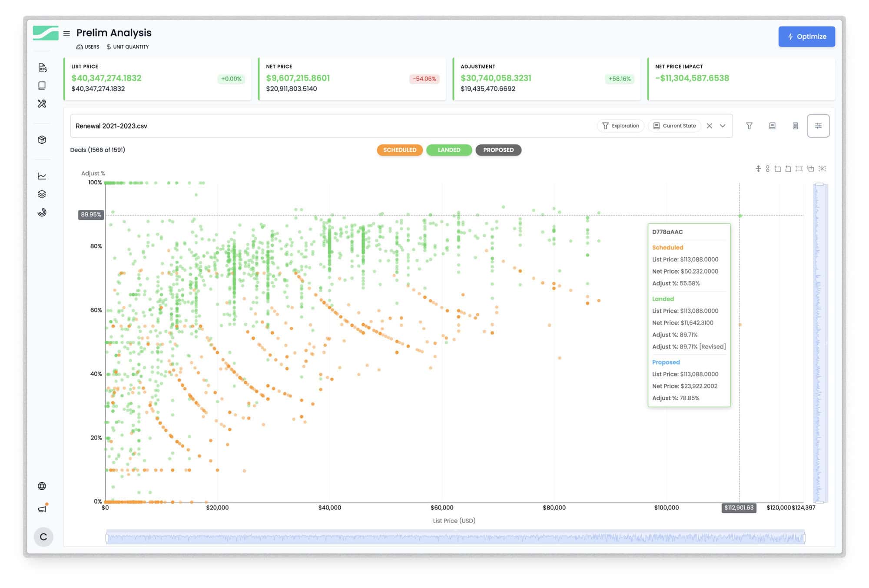869x588 pixels.
Task: Click the NET PRICE summary card
Action: [x=352, y=79]
